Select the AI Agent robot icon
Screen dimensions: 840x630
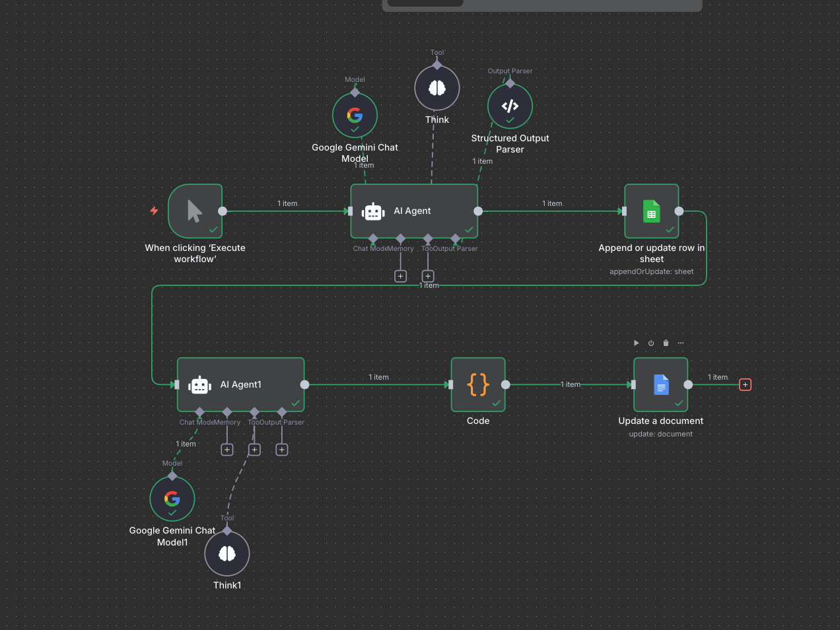[372, 211]
